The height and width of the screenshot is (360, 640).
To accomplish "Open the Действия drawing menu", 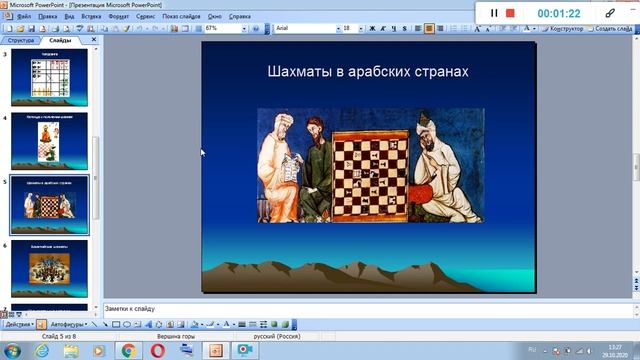I will [x=20, y=324].
